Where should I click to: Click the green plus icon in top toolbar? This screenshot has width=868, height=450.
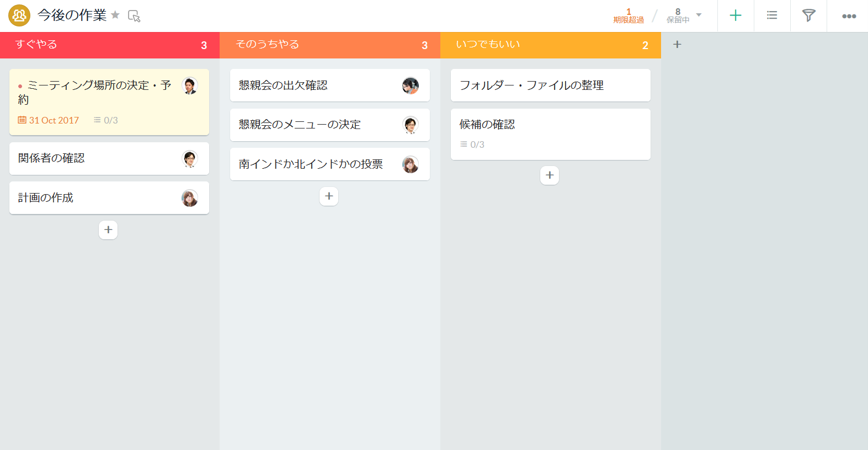(735, 15)
